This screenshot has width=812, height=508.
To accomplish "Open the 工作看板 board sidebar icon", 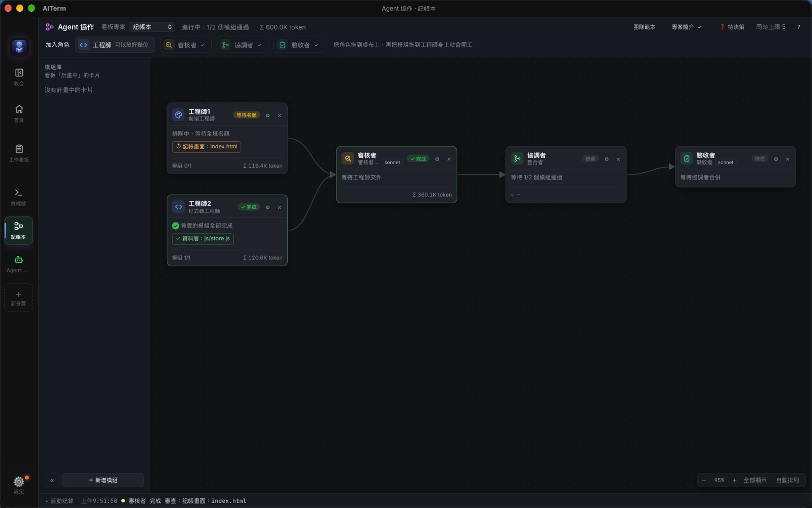I will [x=19, y=153].
